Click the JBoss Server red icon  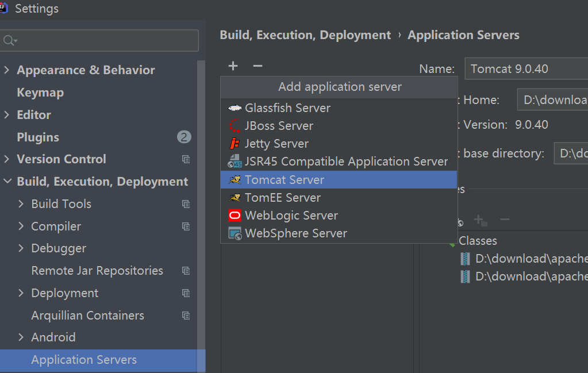point(235,126)
